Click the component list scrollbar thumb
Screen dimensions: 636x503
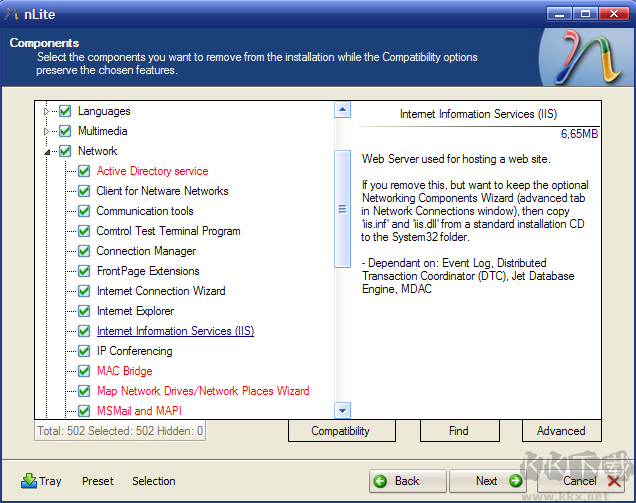pos(342,209)
